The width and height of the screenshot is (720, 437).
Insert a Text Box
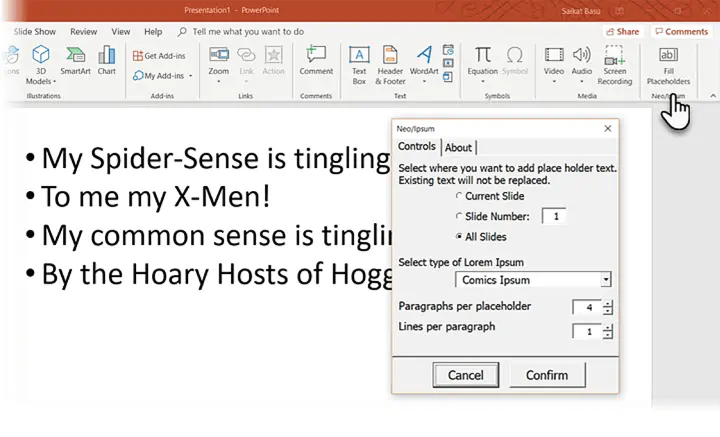359,65
